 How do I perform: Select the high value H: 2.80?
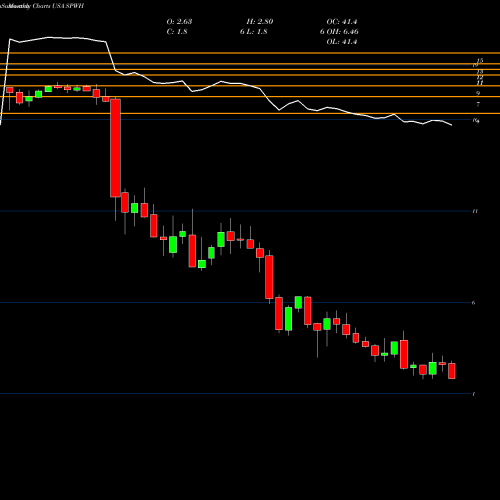click(260, 22)
